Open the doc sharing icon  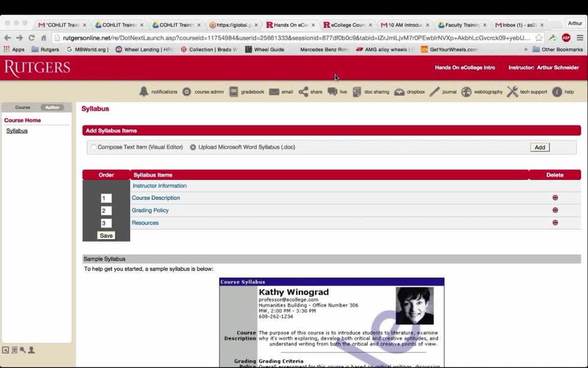(x=357, y=92)
